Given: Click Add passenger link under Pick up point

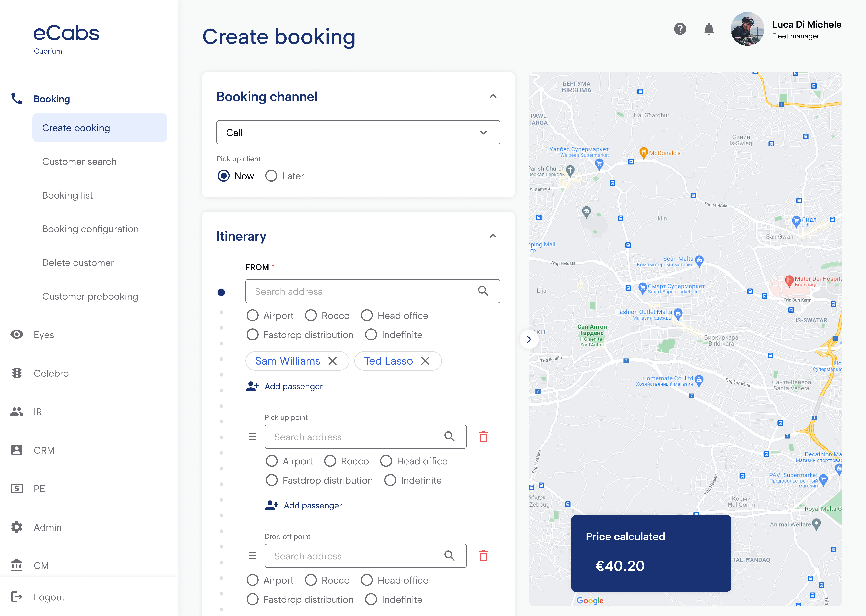Looking at the screenshot, I should point(313,505).
